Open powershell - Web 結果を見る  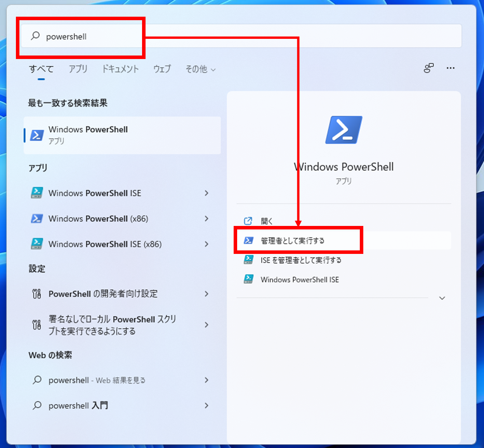tap(97, 380)
